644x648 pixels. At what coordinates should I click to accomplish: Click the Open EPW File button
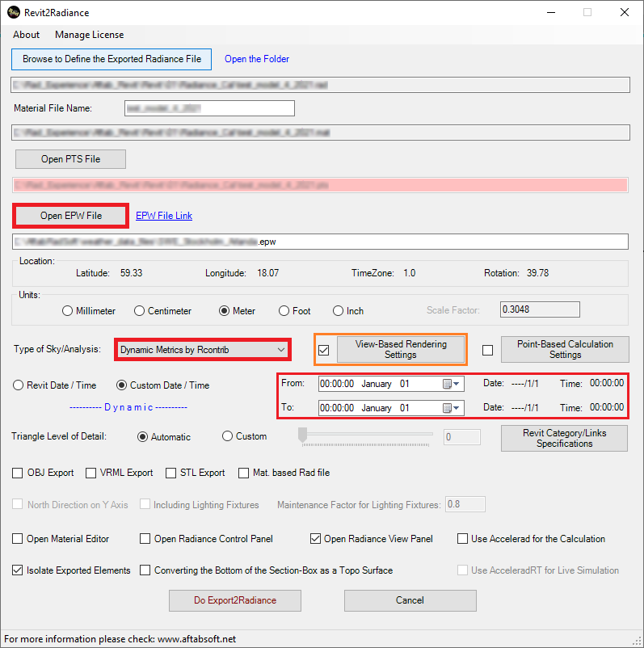tap(70, 216)
